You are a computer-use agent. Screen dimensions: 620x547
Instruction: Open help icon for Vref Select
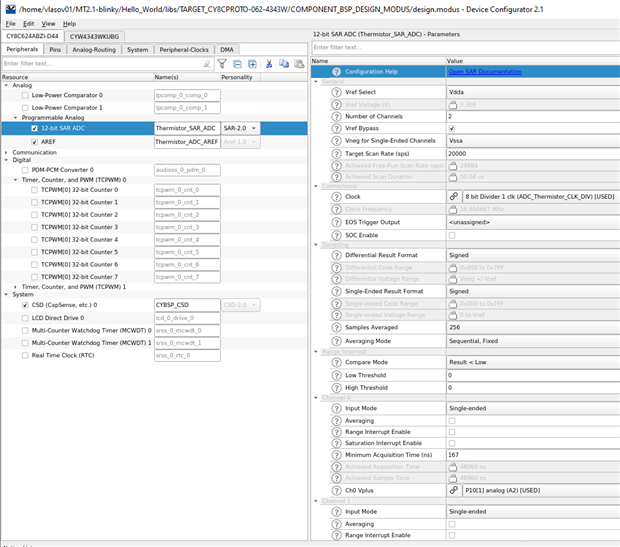[x=336, y=92]
